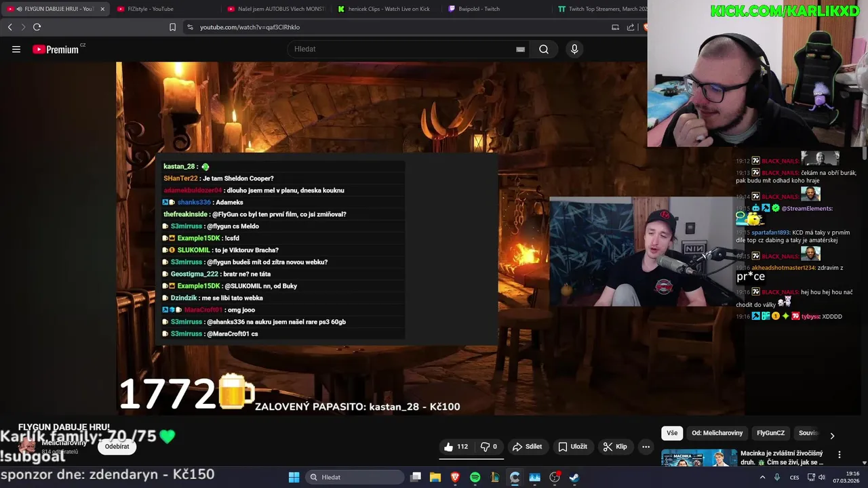Screen dimensions: 868x488
Task: Open Windows Start menu
Action: click(x=294, y=477)
